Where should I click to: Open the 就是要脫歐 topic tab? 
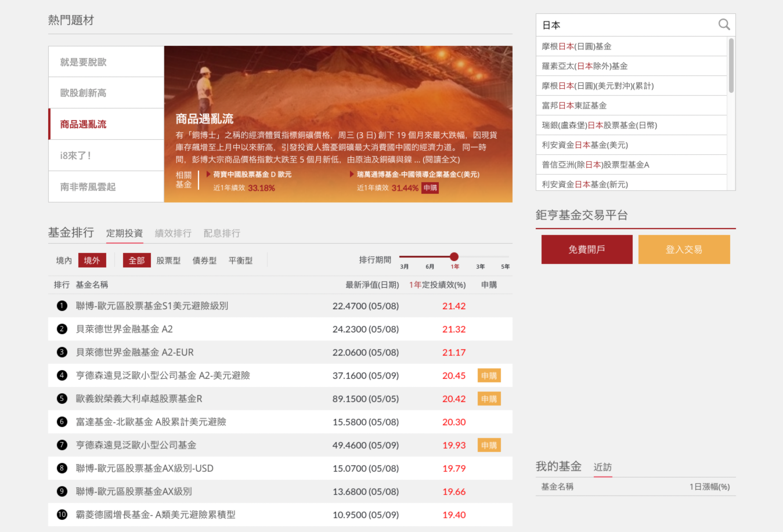coord(106,61)
